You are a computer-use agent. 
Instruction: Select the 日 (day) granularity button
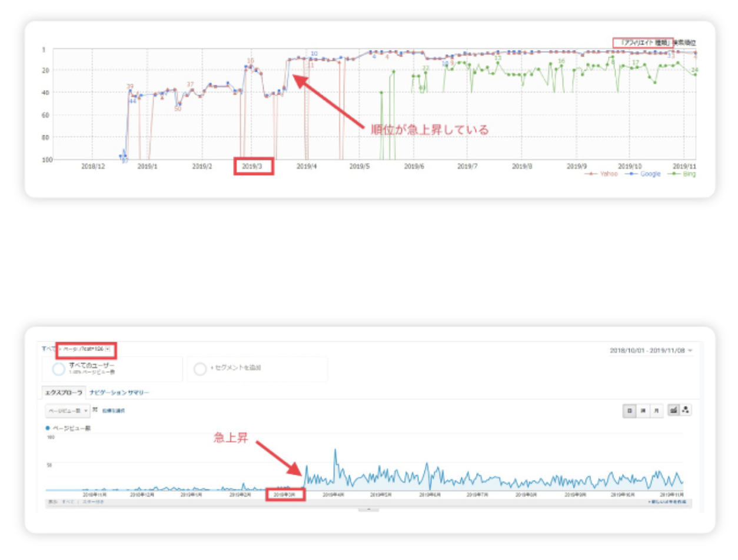click(630, 410)
